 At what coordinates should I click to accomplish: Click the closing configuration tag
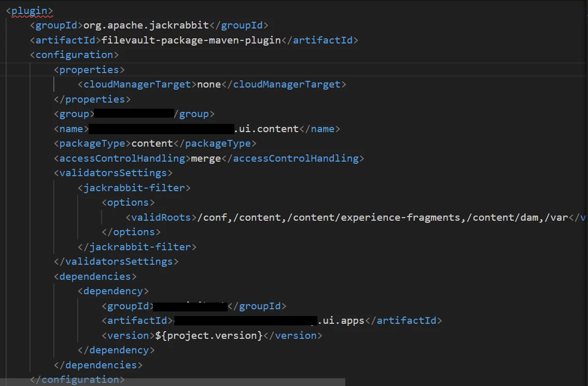click(x=77, y=380)
